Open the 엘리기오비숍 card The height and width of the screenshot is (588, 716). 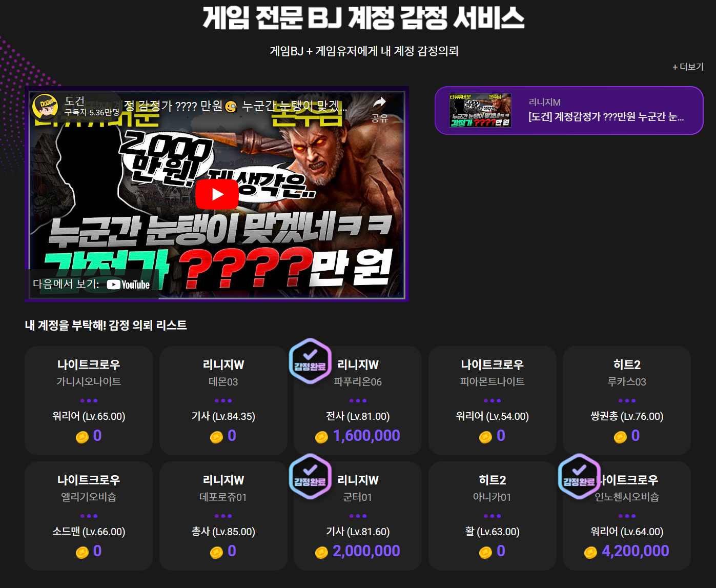[x=89, y=516]
